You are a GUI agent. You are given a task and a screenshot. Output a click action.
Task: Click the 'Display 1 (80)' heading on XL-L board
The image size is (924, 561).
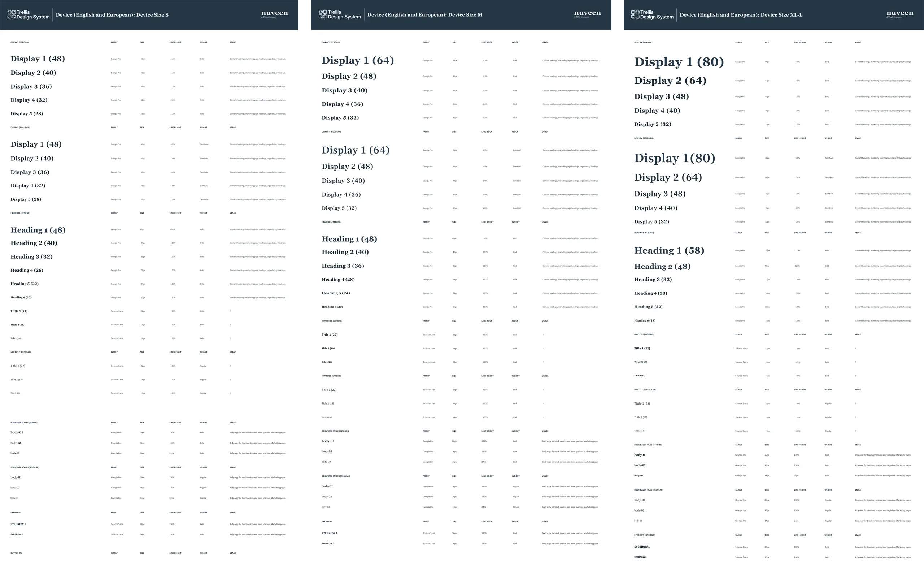point(679,62)
